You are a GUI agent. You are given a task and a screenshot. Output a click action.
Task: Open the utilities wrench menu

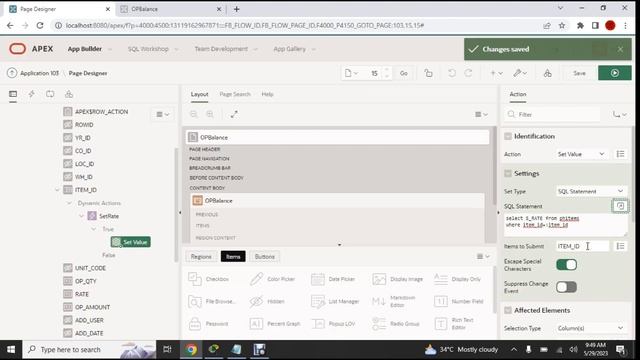pyautogui.click(x=520, y=73)
